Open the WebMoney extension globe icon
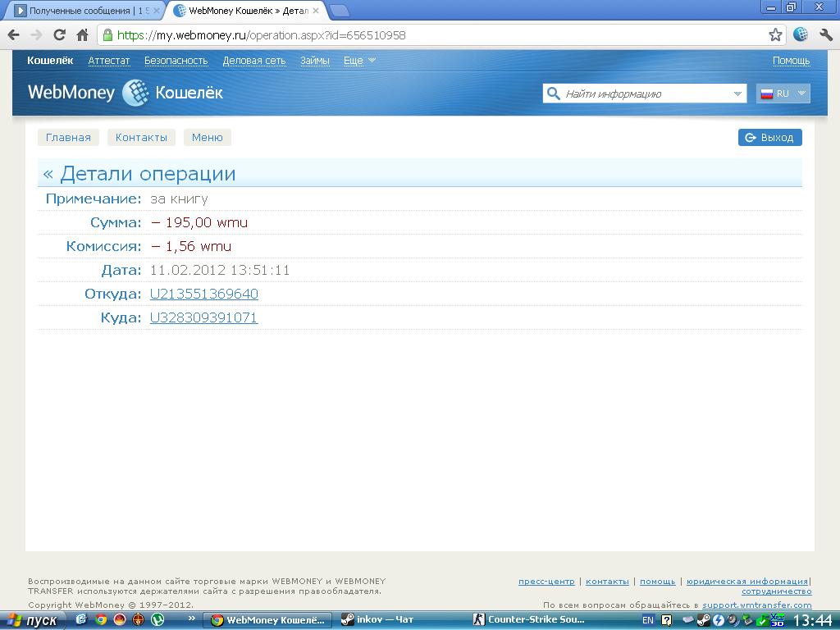Viewport: 840px width, 630px height. pos(801,34)
